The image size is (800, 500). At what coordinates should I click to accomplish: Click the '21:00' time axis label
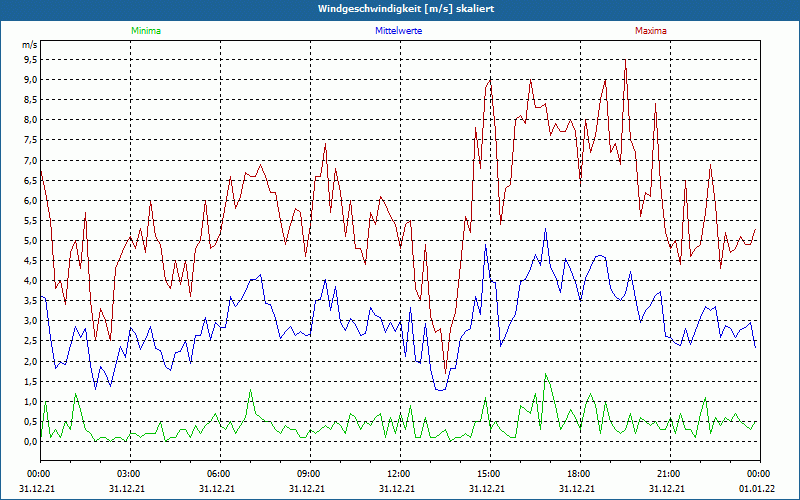pyautogui.click(x=669, y=474)
